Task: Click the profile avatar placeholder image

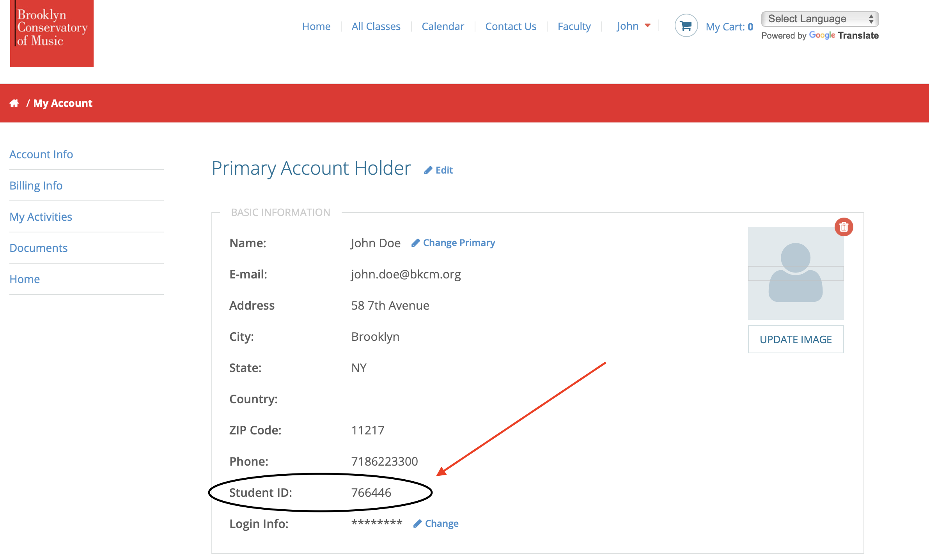Action: pyautogui.click(x=796, y=273)
